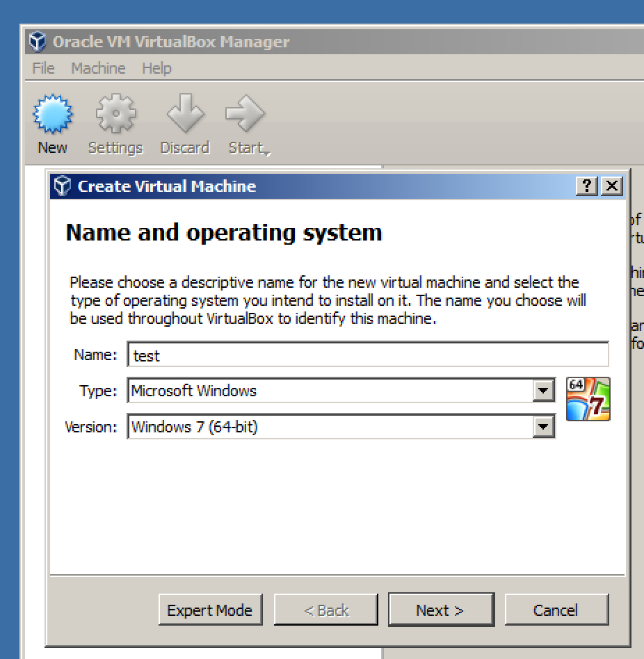Click the Windows 7 64-bit OS icon
The image size is (644, 659).
click(x=588, y=399)
